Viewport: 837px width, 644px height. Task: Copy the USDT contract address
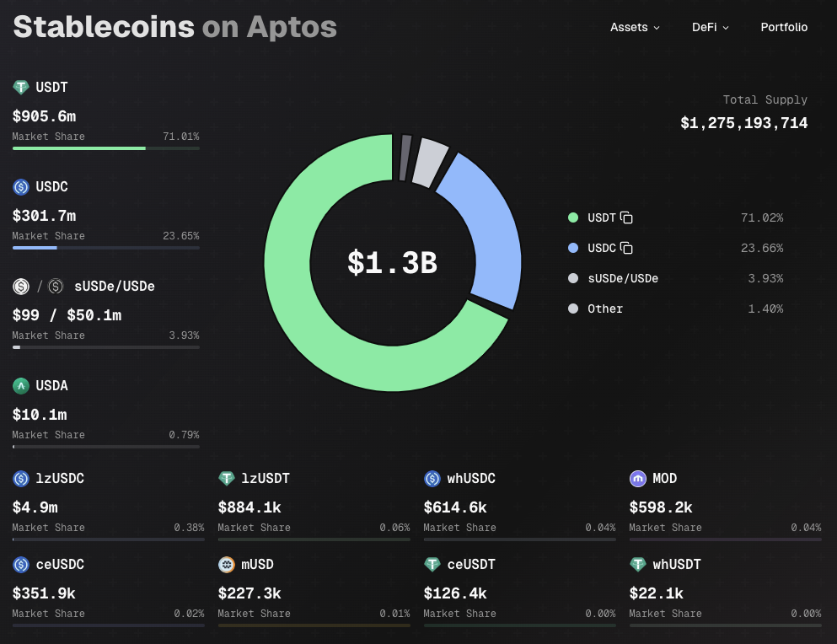click(625, 217)
